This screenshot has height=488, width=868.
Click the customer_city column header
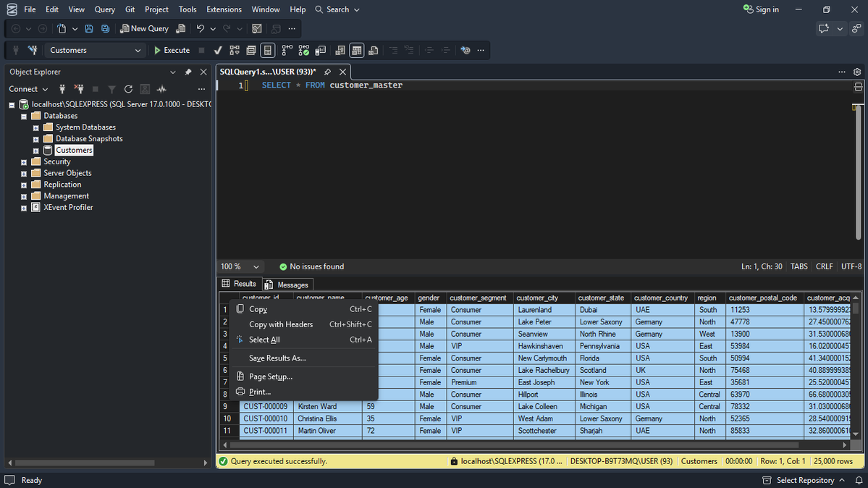pyautogui.click(x=544, y=298)
